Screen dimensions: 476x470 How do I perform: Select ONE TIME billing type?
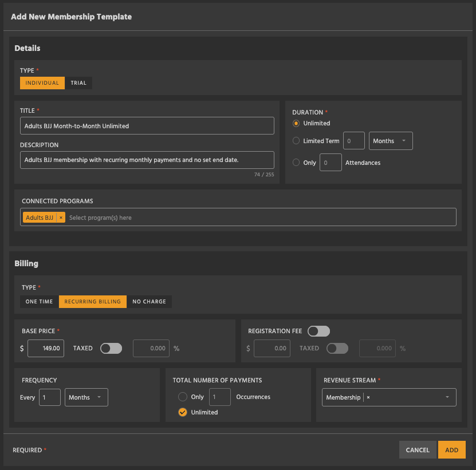point(39,301)
